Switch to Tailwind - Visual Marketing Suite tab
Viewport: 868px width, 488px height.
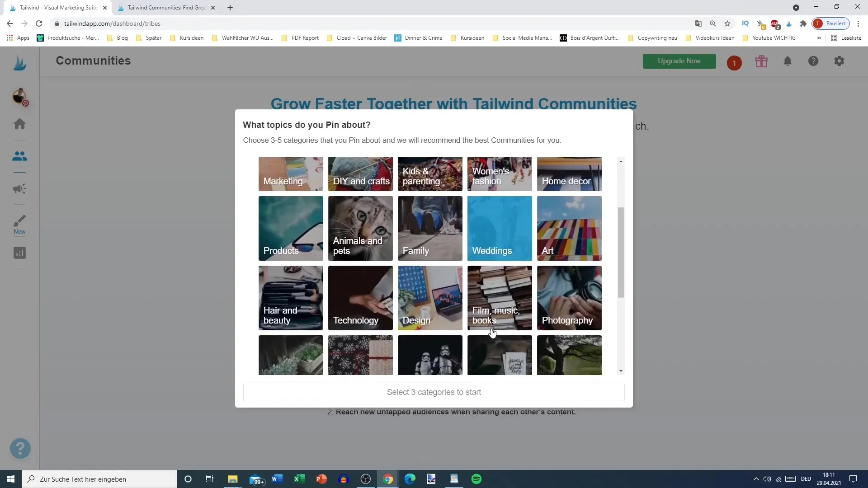click(x=58, y=8)
